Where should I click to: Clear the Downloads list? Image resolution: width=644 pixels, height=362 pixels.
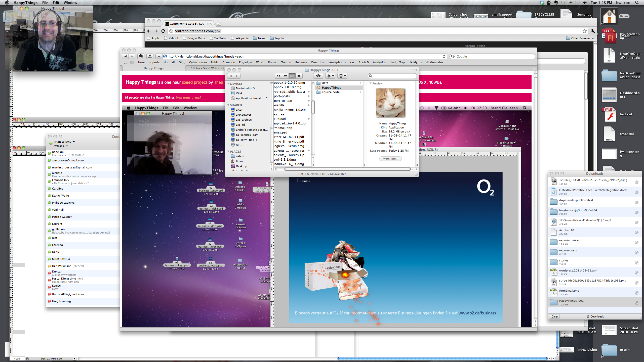[x=554, y=316]
